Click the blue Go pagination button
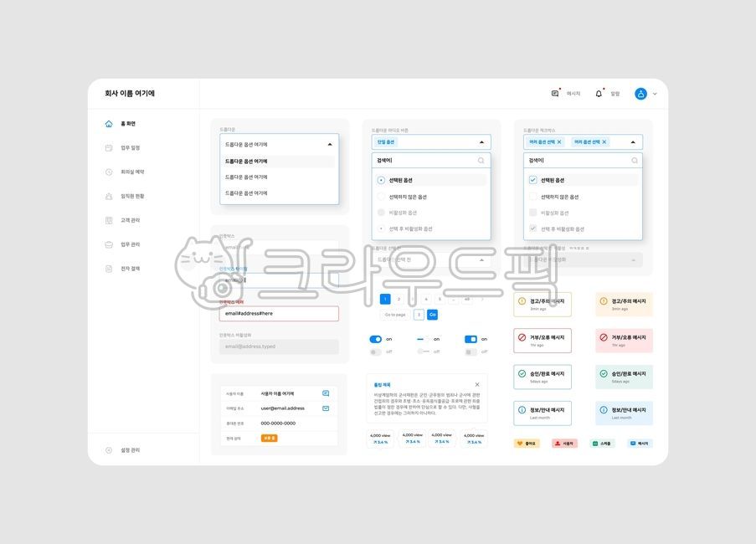 [432, 314]
